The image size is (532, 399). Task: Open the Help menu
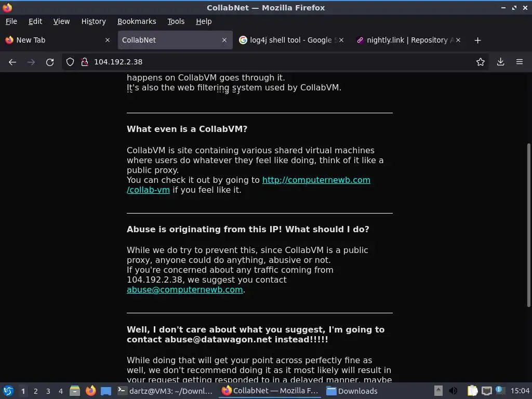coord(204,21)
